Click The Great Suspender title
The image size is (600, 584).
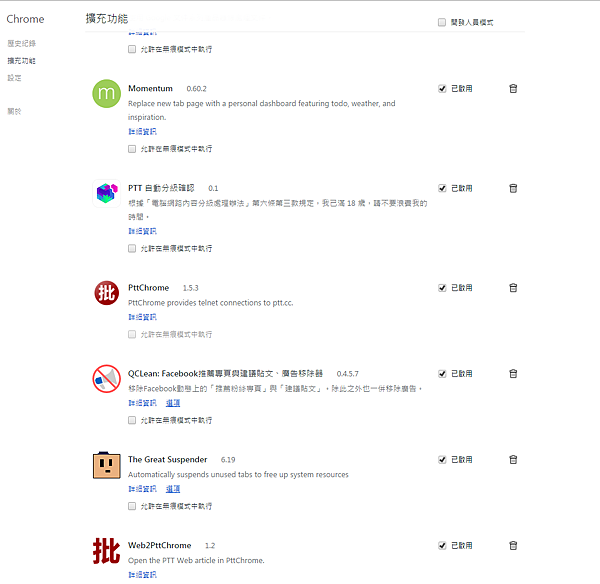[168, 459]
